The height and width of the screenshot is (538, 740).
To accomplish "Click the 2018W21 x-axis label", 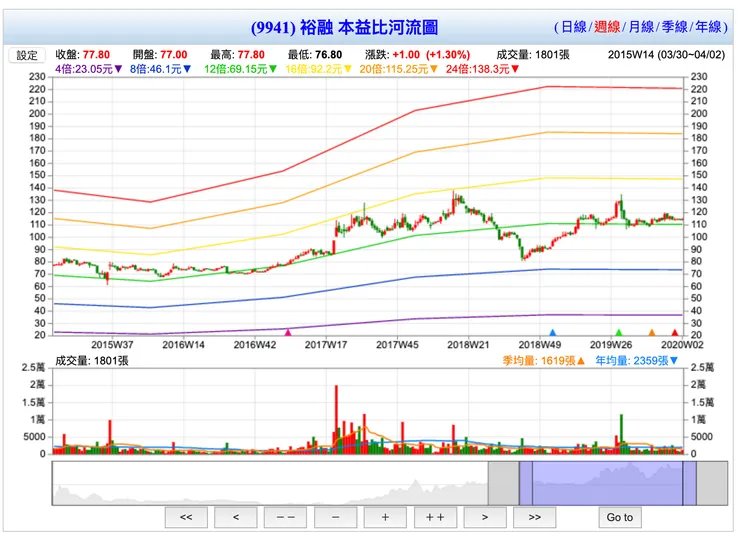I will tap(468, 345).
